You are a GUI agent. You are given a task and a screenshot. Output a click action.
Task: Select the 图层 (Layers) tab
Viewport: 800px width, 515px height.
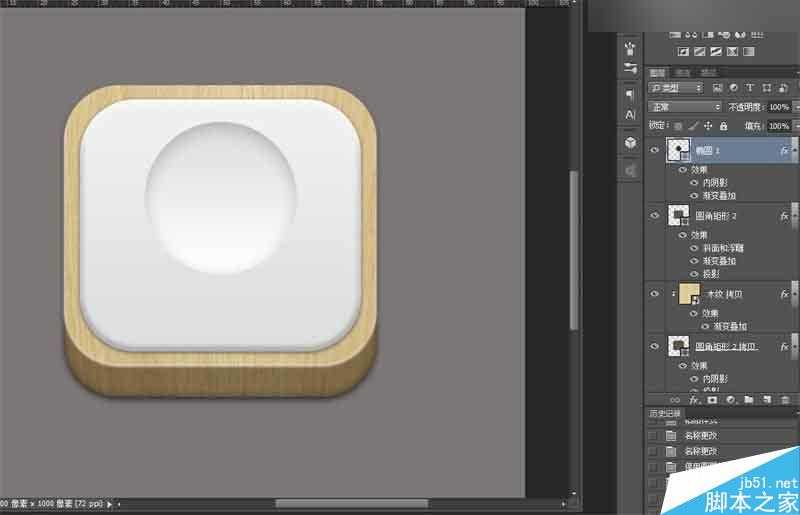pyautogui.click(x=657, y=72)
